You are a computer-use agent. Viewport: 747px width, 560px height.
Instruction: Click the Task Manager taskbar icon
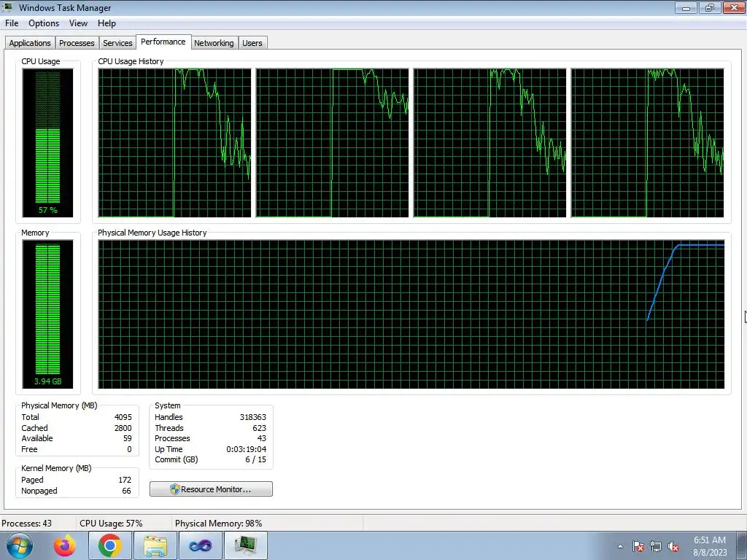click(x=246, y=545)
